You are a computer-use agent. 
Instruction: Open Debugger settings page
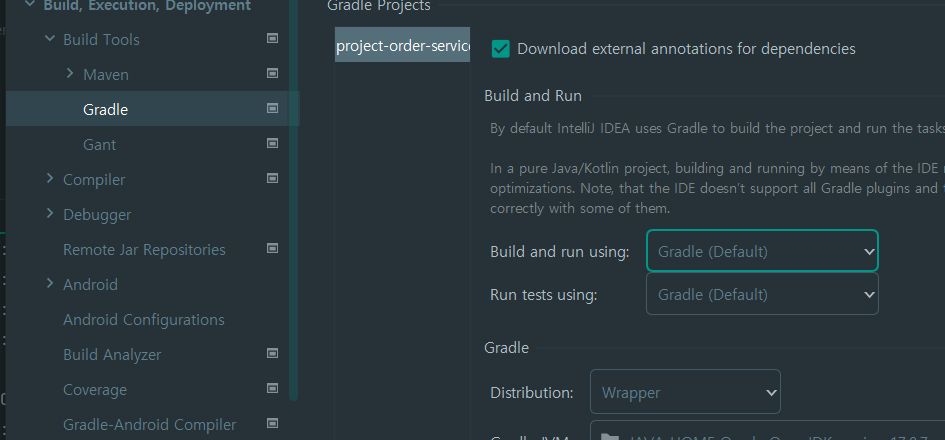[x=97, y=215]
